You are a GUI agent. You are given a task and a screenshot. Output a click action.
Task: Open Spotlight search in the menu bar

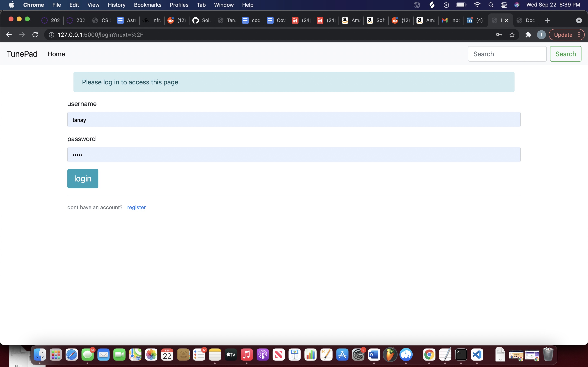tap(491, 5)
